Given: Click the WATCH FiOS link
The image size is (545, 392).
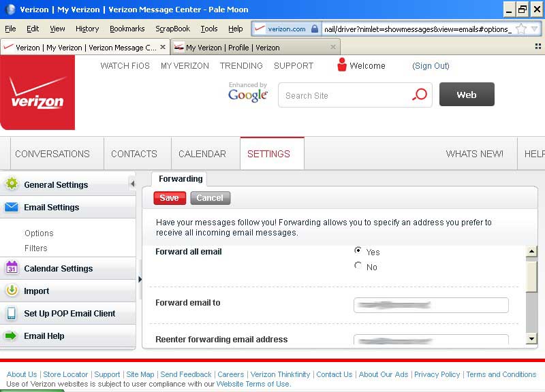Looking at the screenshot, I should 125,65.
